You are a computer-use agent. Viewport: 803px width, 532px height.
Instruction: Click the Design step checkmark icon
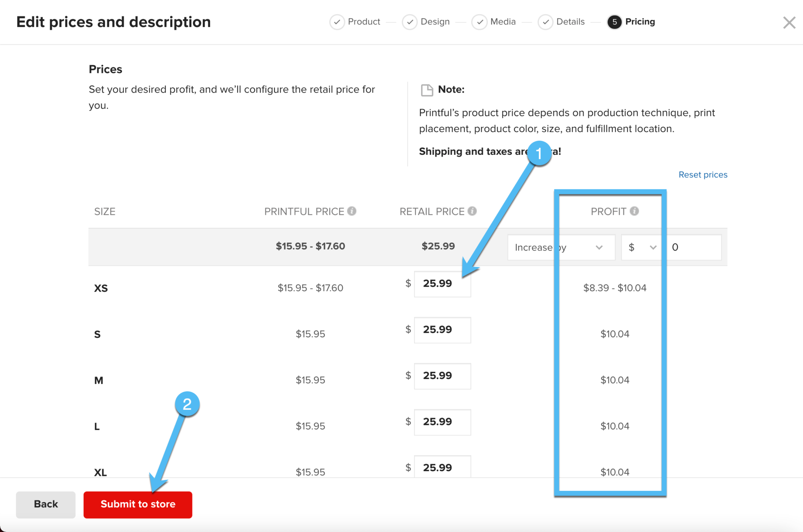[x=409, y=22]
